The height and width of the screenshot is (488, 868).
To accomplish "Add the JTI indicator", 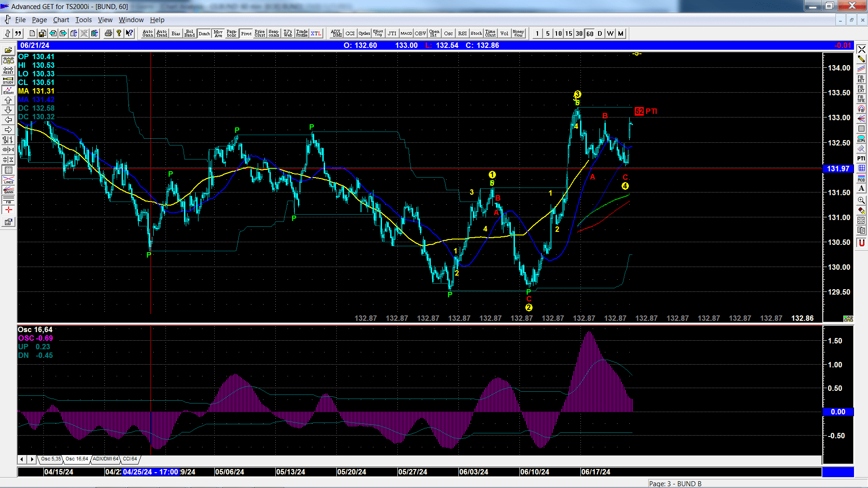I will click(392, 33).
